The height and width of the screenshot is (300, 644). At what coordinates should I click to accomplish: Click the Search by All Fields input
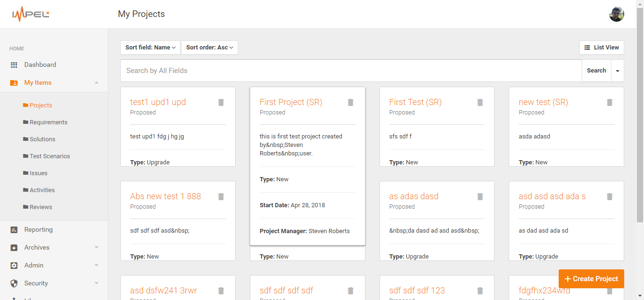pyautogui.click(x=351, y=71)
